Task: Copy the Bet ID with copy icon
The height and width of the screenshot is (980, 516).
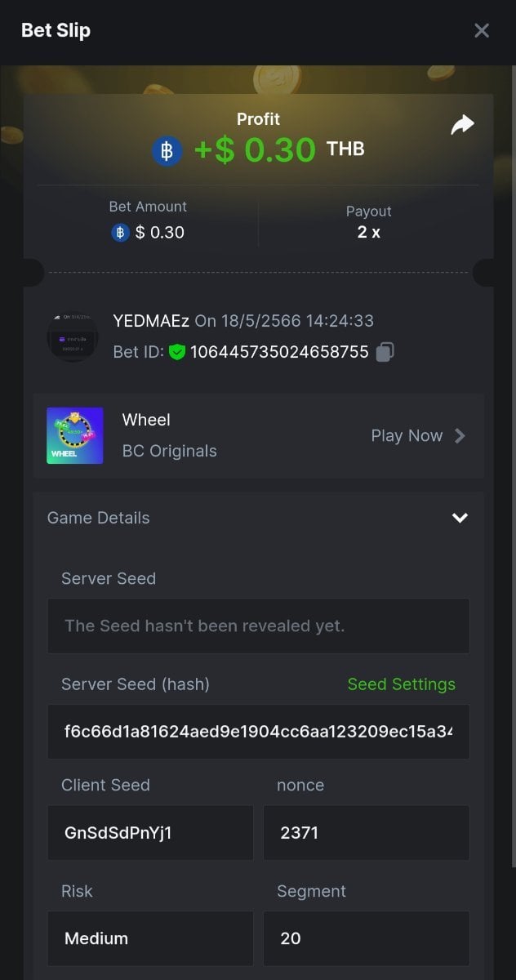Action: tap(385, 352)
